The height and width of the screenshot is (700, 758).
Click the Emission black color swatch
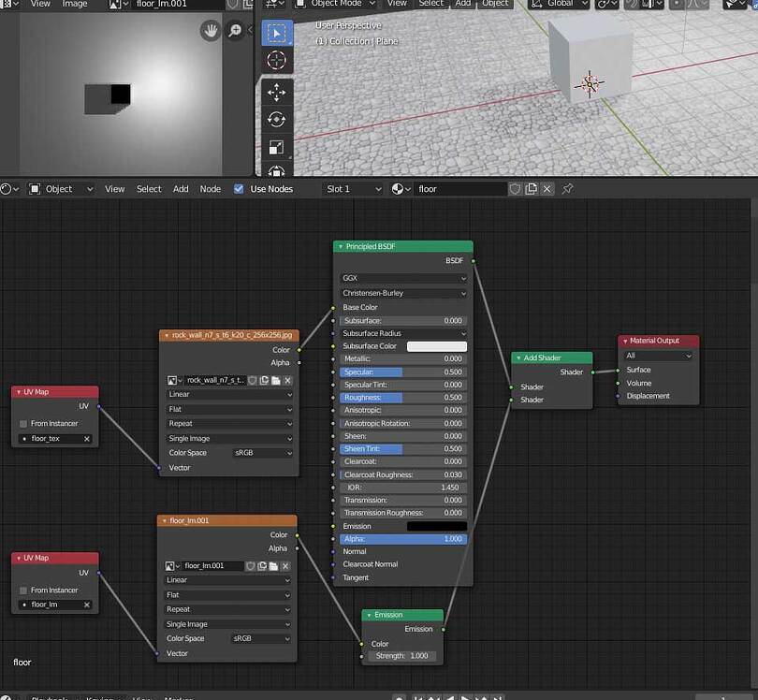pos(437,526)
